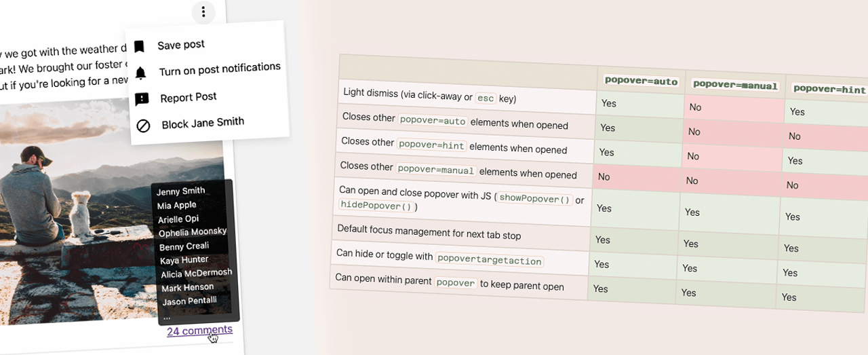Click the popover=auto column header

tap(641, 81)
